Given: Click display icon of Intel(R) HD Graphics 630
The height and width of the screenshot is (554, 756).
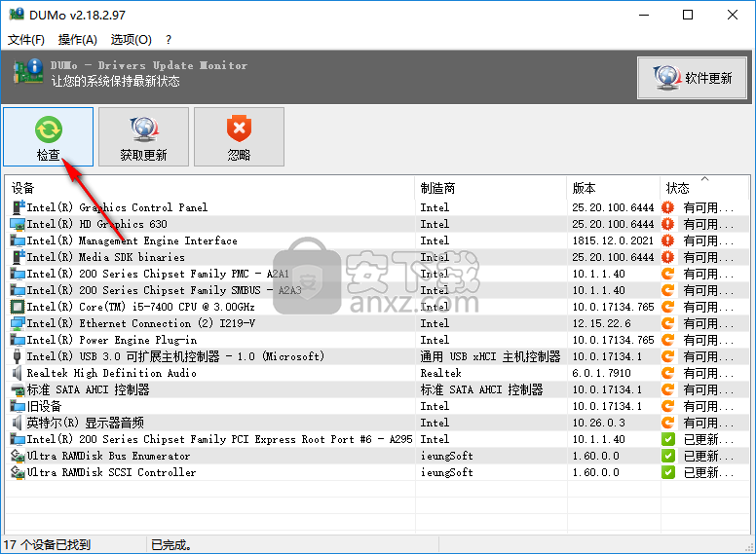Looking at the screenshot, I should click(18, 225).
